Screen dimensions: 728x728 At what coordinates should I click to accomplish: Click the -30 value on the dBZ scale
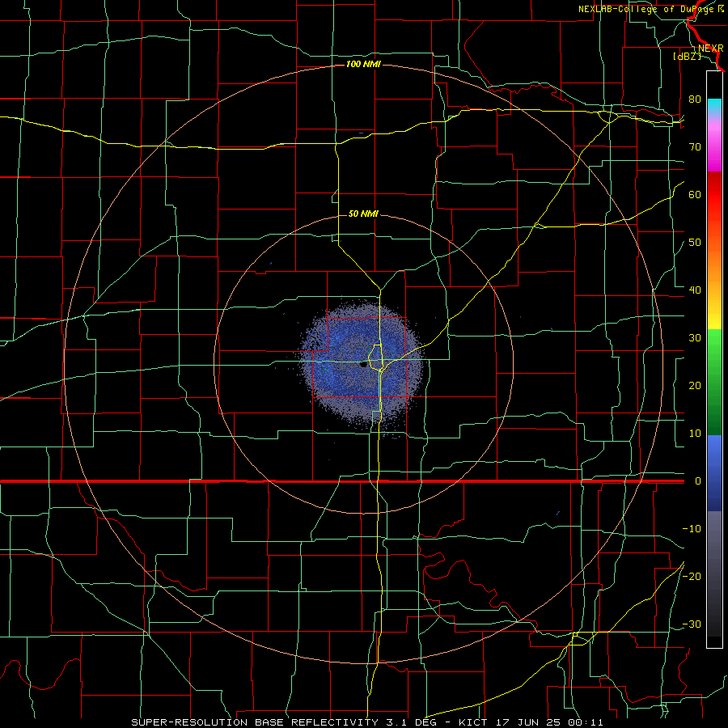[692, 624]
